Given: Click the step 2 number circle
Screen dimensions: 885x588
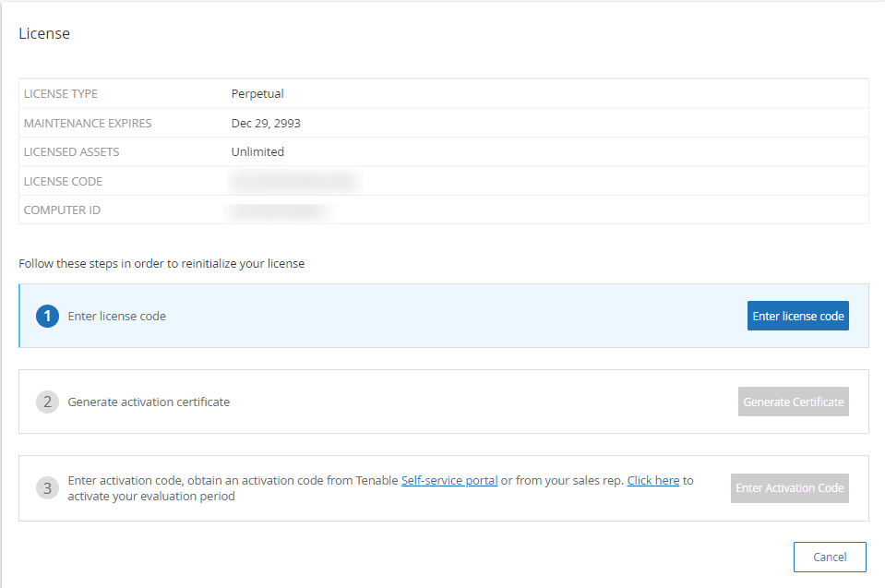Looking at the screenshot, I should tap(47, 402).
